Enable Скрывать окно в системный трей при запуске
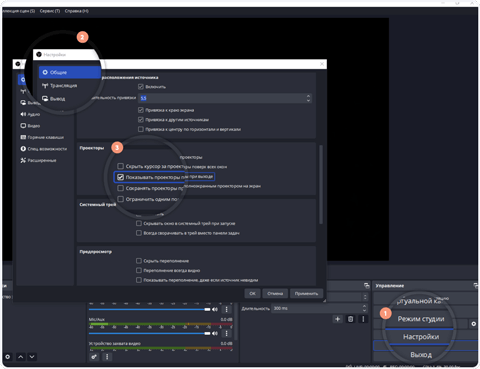480x369 pixels. [x=139, y=223]
